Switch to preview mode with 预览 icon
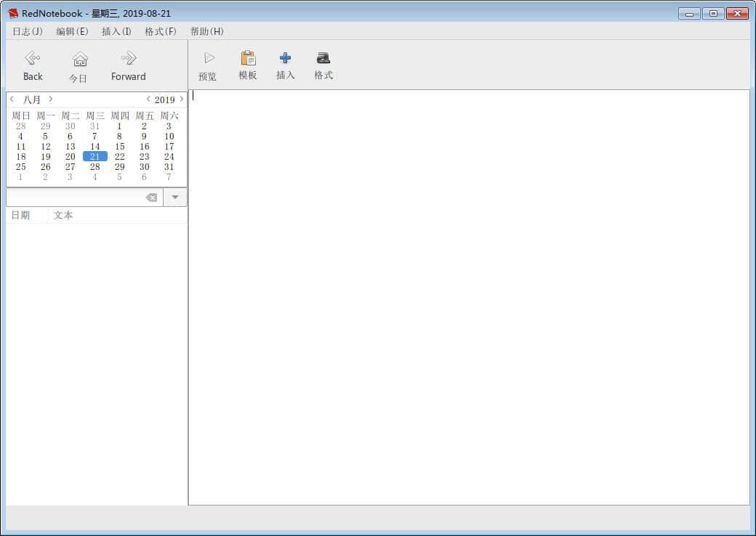 (x=209, y=58)
